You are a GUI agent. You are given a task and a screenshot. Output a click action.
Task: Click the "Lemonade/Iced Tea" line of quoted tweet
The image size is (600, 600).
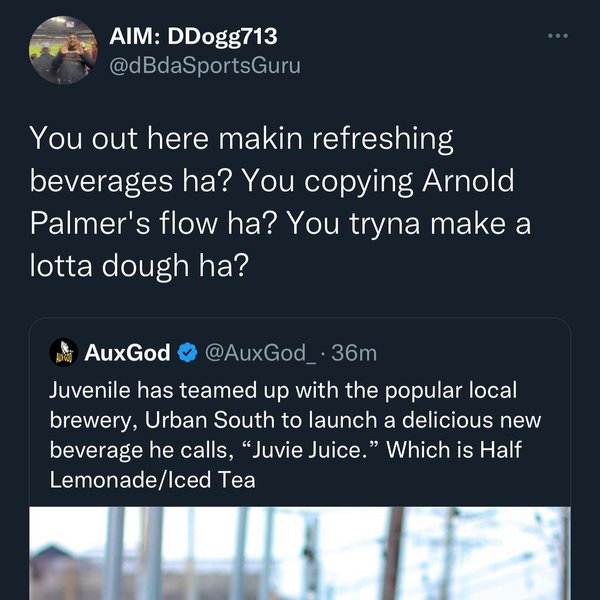pyautogui.click(x=153, y=480)
